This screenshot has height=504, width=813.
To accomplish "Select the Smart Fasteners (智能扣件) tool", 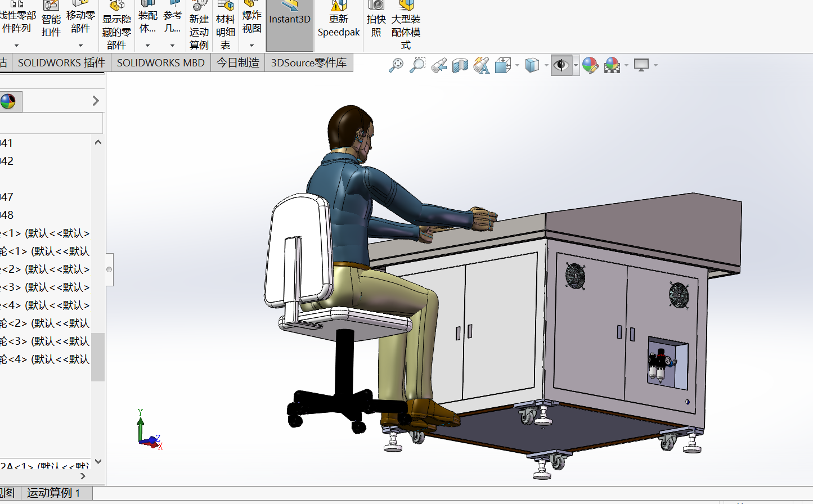I will coord(51,20).
